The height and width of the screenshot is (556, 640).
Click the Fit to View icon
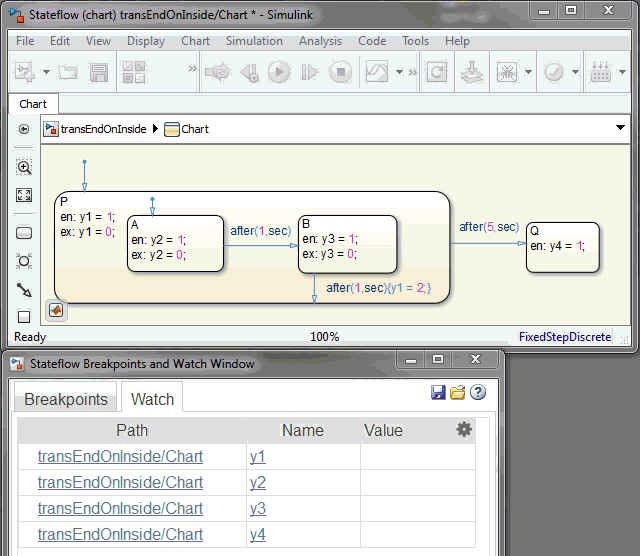click(x=24, y=195)
